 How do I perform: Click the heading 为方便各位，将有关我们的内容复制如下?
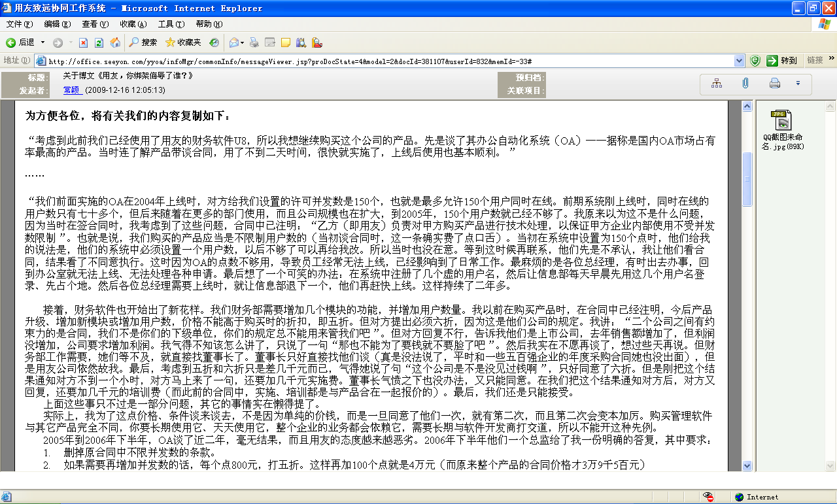pyautogui.click(x=128, y=116)
